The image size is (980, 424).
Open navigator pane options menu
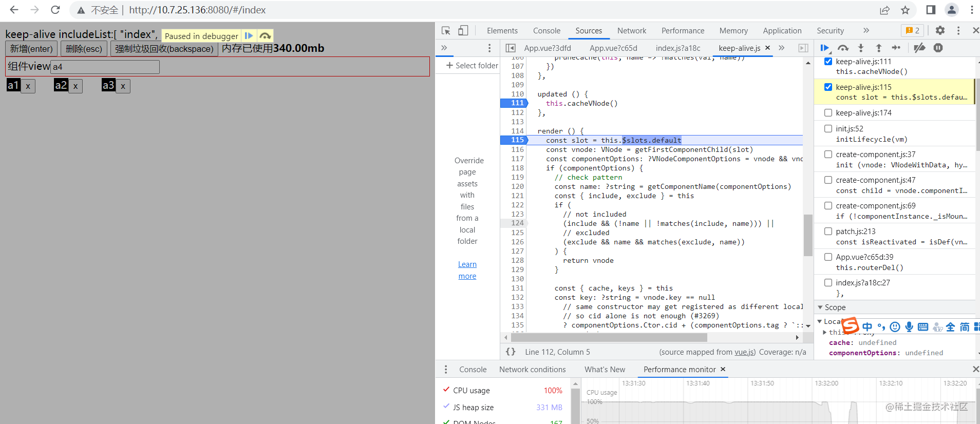[489, 48]
